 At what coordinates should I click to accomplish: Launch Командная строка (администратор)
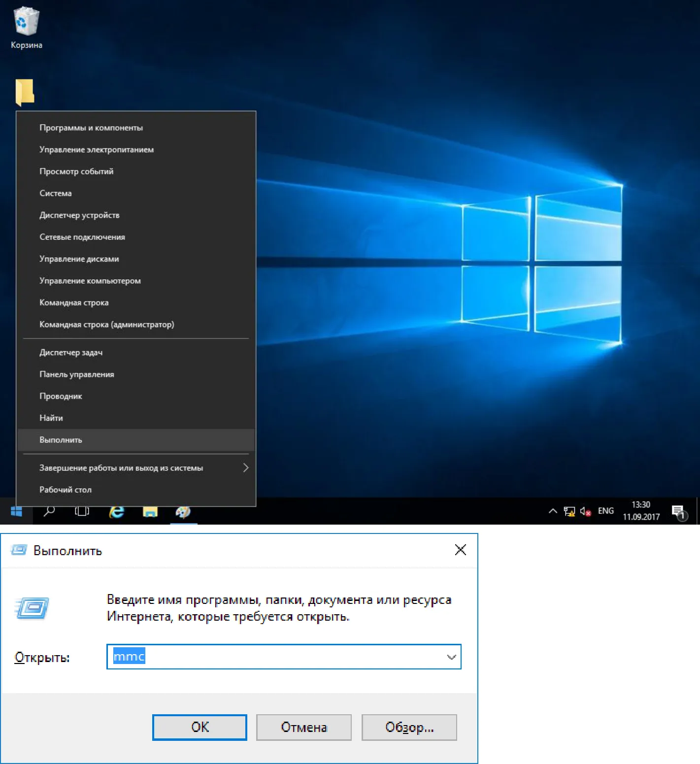point(136,324)
